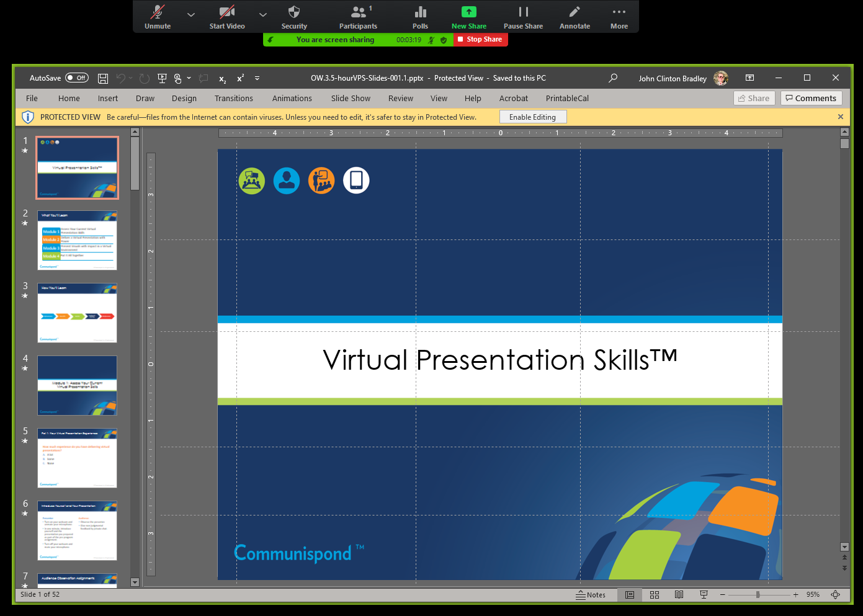This screenshot has width=863, height=616.
Task: Start presentation from beginning icon
Action: [x=162, y=78]
